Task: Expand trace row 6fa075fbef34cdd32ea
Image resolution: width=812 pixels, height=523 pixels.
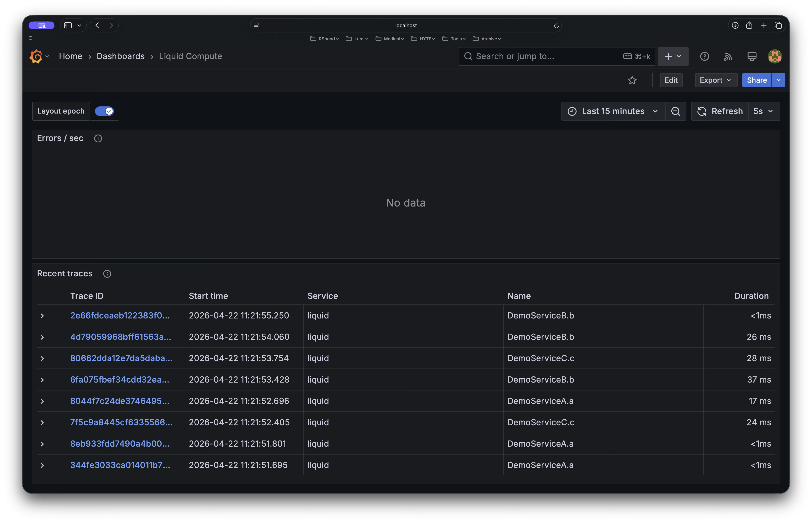Action: (x=42, y=380)
